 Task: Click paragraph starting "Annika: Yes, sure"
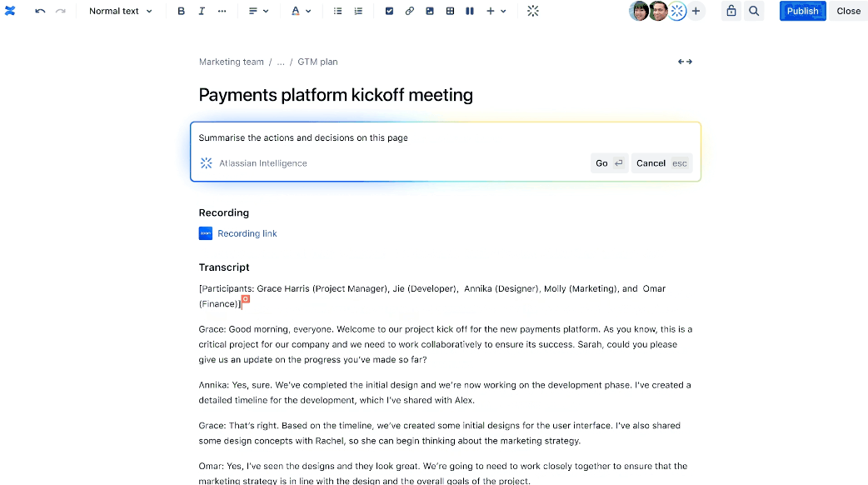click(446, 392)
